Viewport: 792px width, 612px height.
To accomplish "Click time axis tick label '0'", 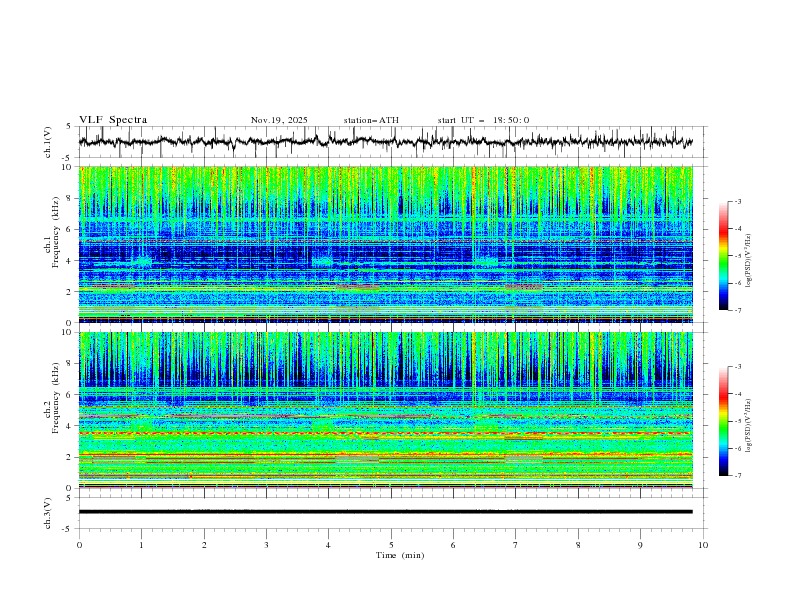I will tap(79, 545).
